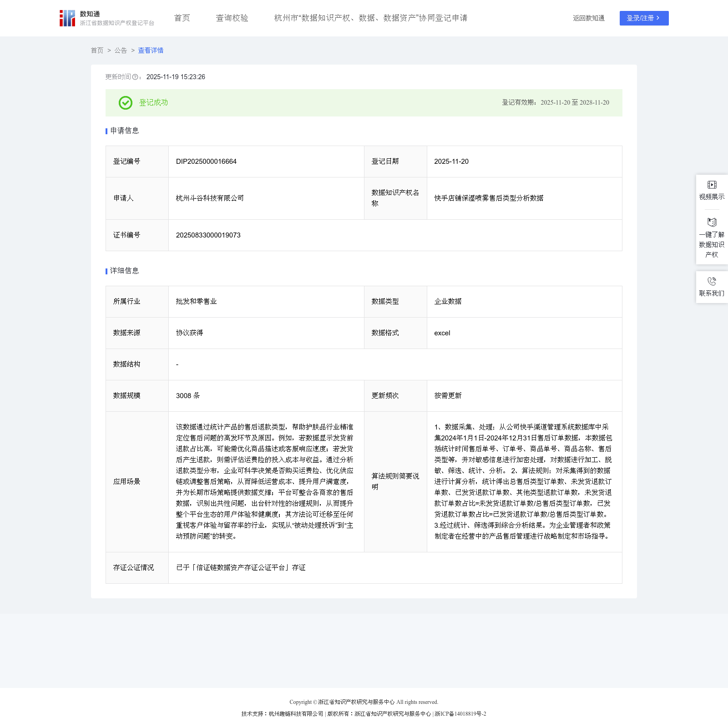
Task: Click the 数知通 platform logo
Action: 67,18
